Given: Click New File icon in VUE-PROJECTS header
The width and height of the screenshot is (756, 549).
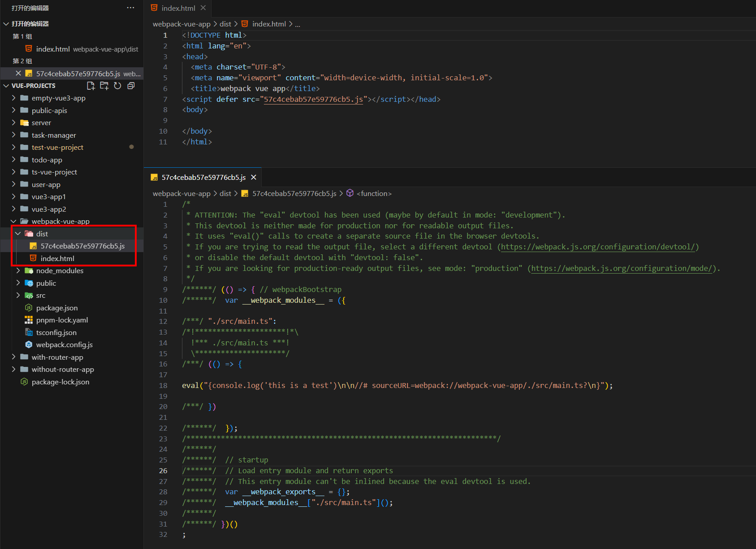Looking at the screenshot, I should 91,86.
